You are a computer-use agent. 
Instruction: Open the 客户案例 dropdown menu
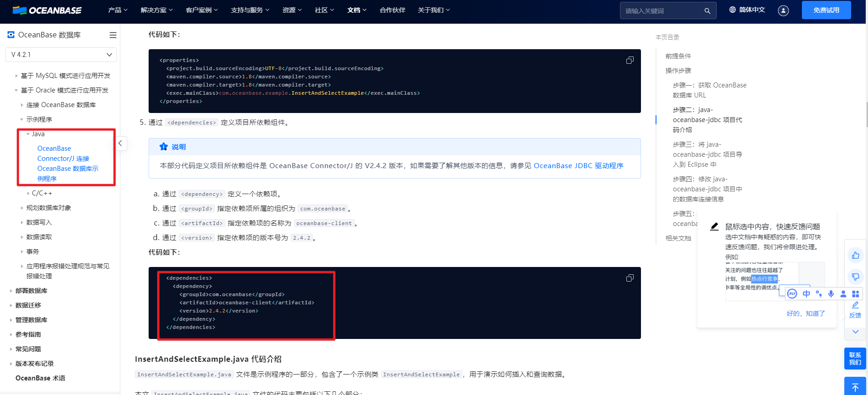pos(202,10)
